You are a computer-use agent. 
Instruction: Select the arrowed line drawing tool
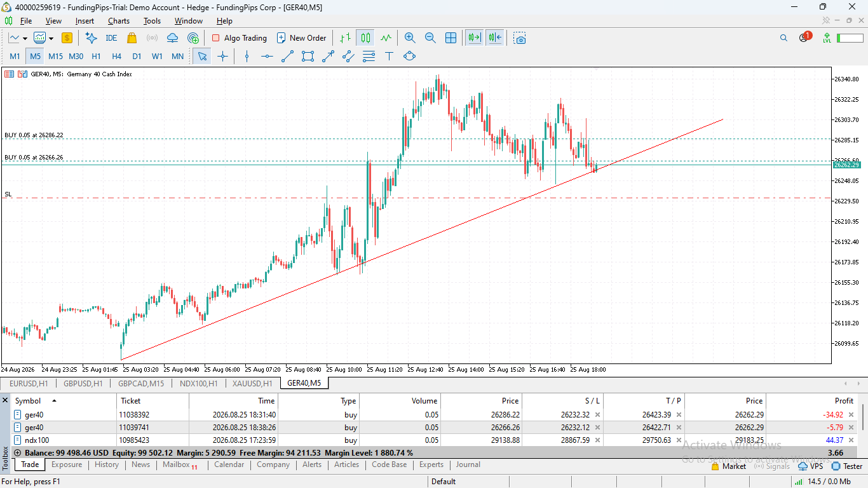click(328, 56)
